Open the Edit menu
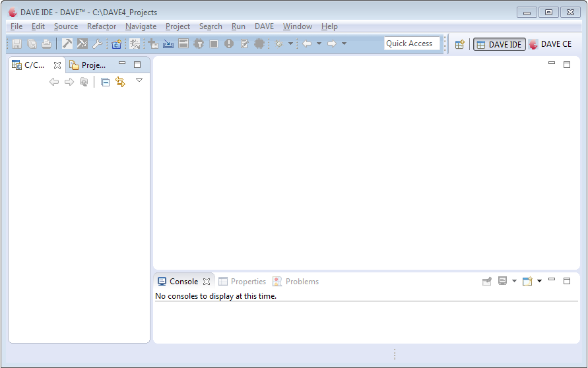The width and height of the screenshot is (588, 368). pos(38,26)
